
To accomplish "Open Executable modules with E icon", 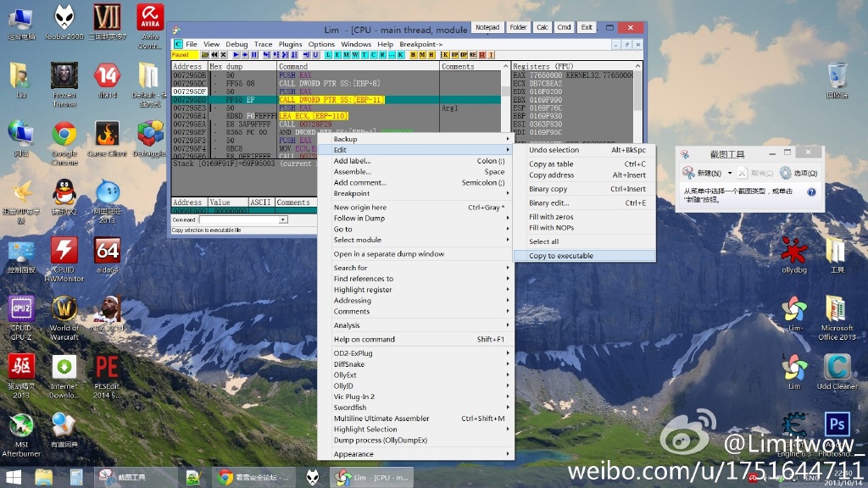I will tap(337, 55).
